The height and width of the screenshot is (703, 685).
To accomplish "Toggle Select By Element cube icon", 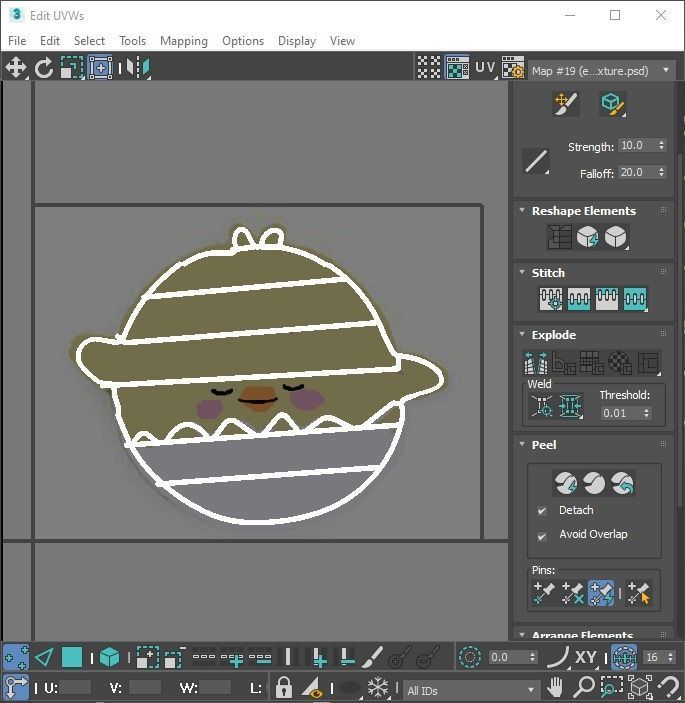I will tap(109, 657).
